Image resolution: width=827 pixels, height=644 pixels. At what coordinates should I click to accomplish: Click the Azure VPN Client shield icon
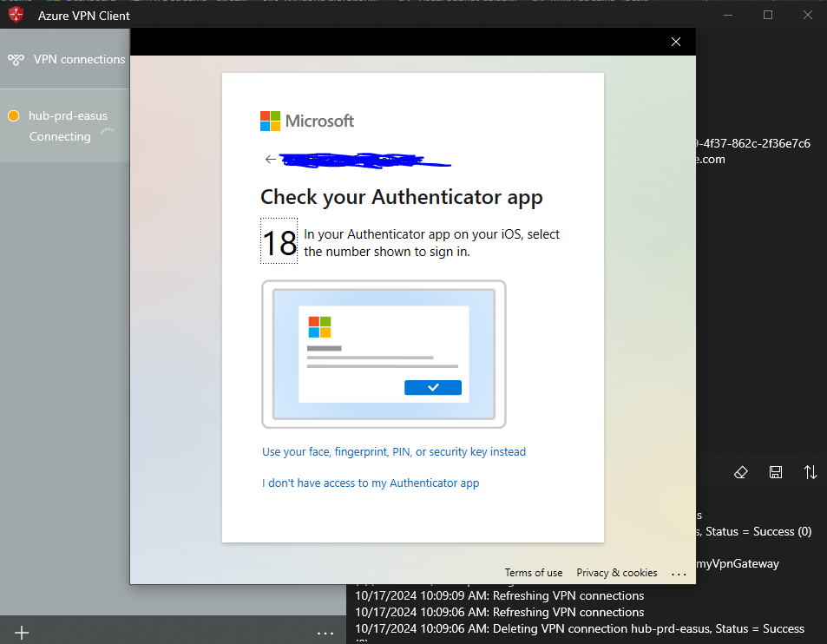pyautogui.click(x=15, y=15)
